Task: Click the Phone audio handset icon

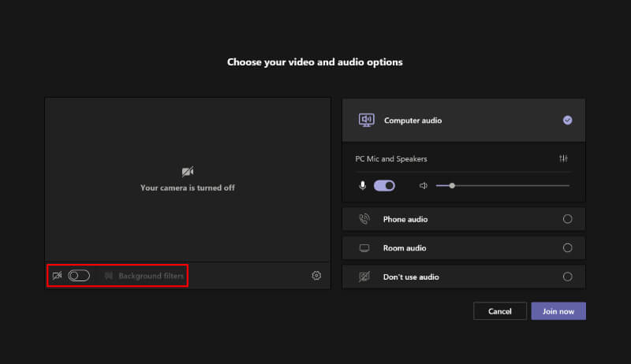Action: 364,219
